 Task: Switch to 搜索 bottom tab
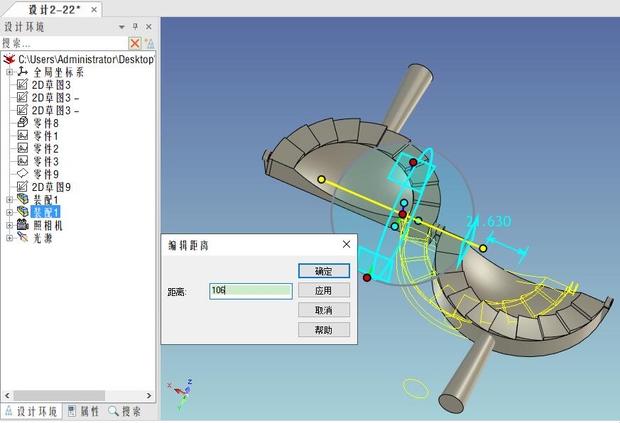coord(125,412)
